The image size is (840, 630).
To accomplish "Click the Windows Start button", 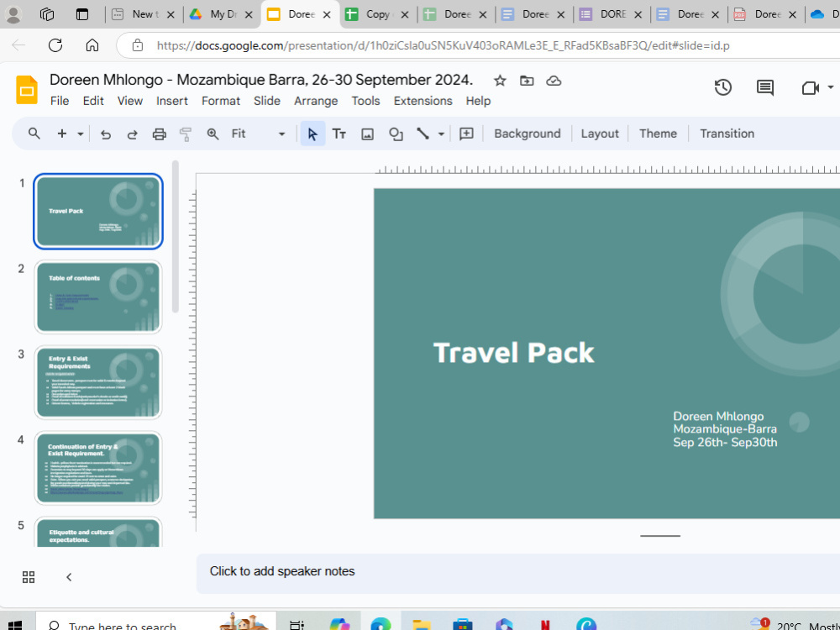I will (15, 625).
